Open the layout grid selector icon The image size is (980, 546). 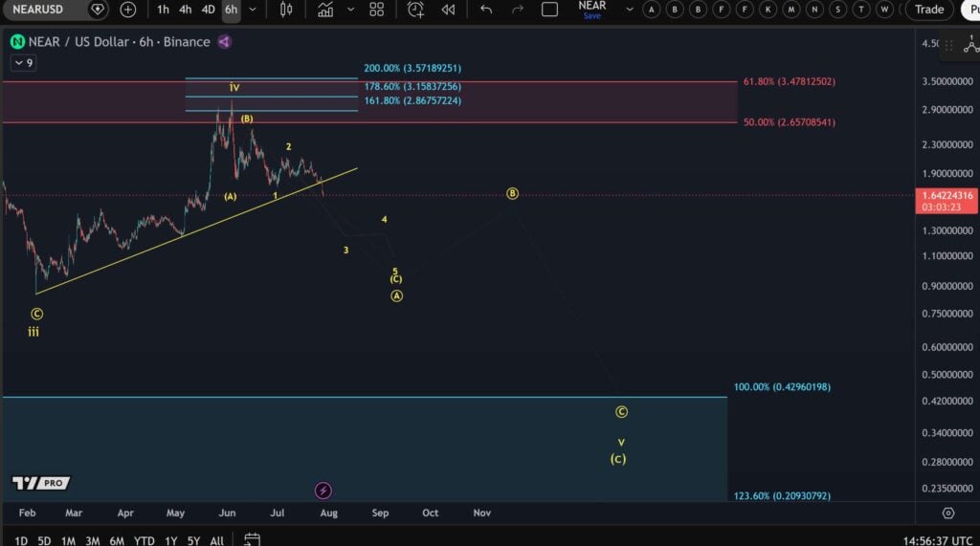click(x=377, y=10)
